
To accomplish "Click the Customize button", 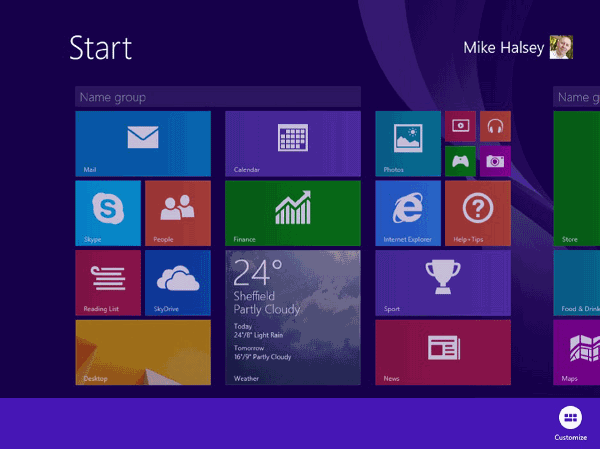I will click(571, 420).
